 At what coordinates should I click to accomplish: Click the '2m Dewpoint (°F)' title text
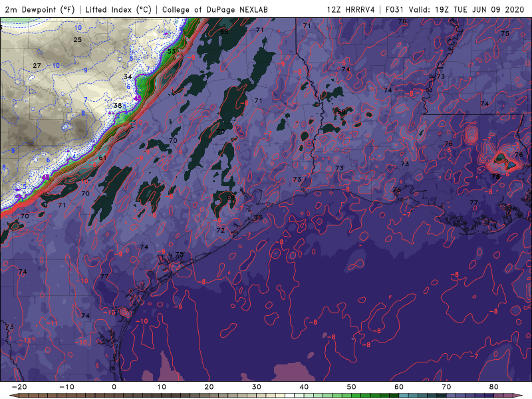[x=40, y=9]
